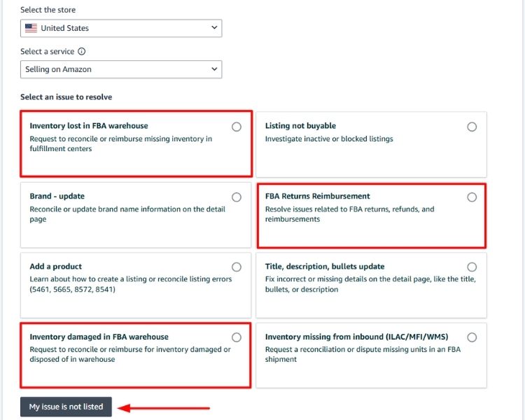Viewport: 525px width, 420px height.
Task: Select the Inventory missing from inbound radio
Action: pos(472,337)
